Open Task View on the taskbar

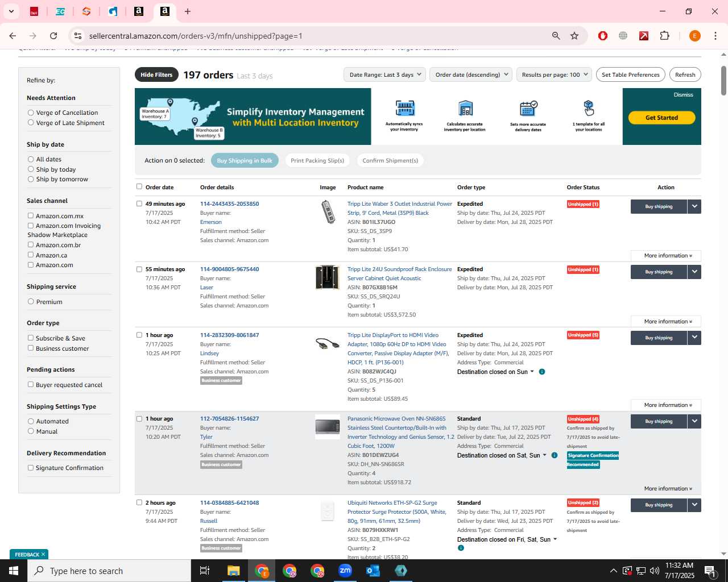point(205,571)
